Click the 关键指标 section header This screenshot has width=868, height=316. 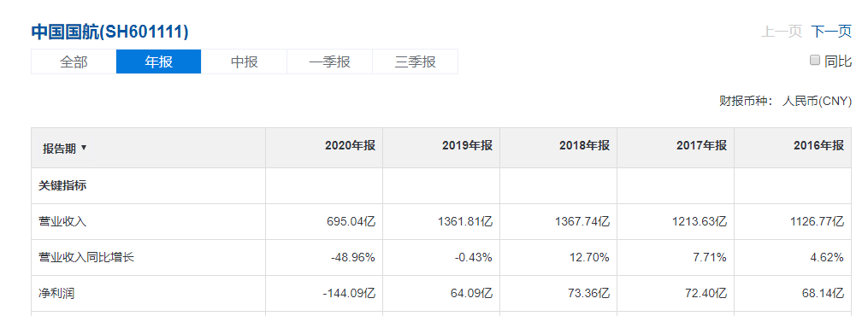click(62, 186)
